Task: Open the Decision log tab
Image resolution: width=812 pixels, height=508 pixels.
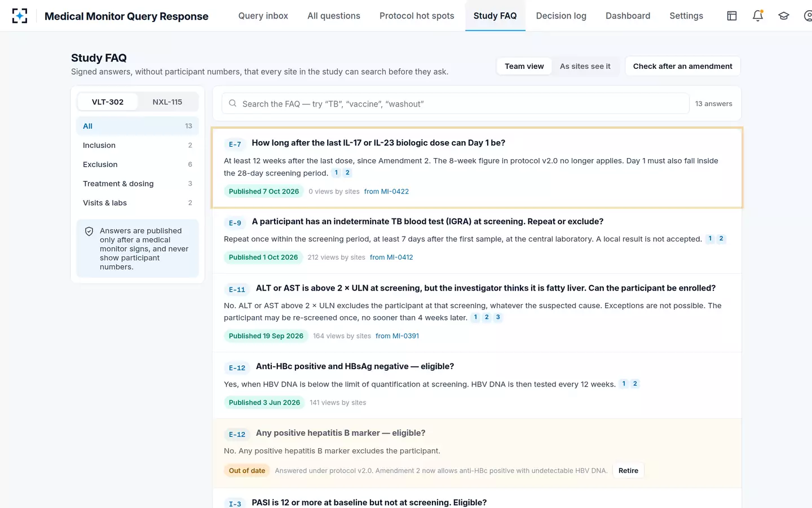Action: pos(561,16)
